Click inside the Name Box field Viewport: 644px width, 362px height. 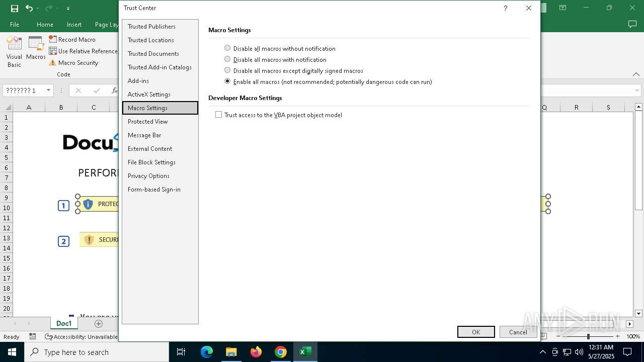click(24, 90)
